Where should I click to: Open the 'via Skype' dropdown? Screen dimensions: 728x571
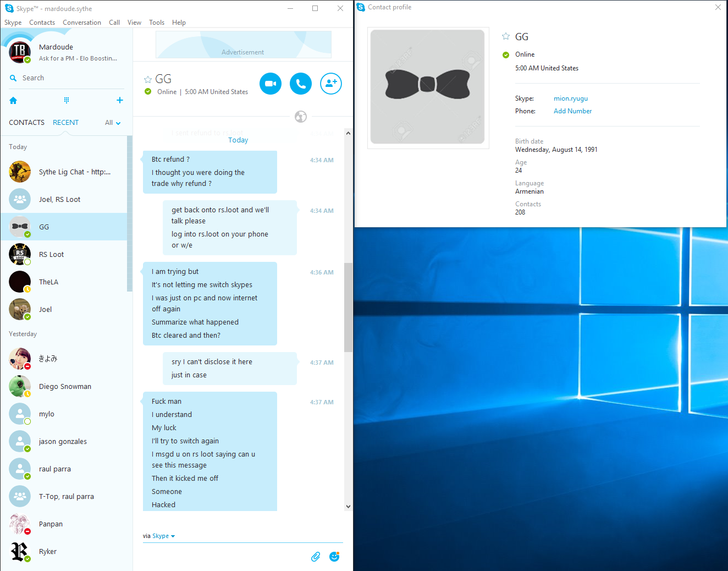(159, 536)
